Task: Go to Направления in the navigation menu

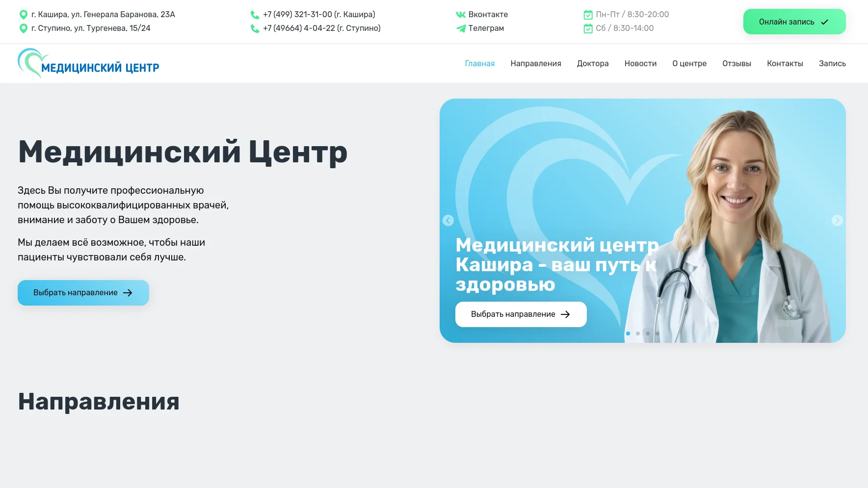Action: pyautogui.click(x=536, y=63)
